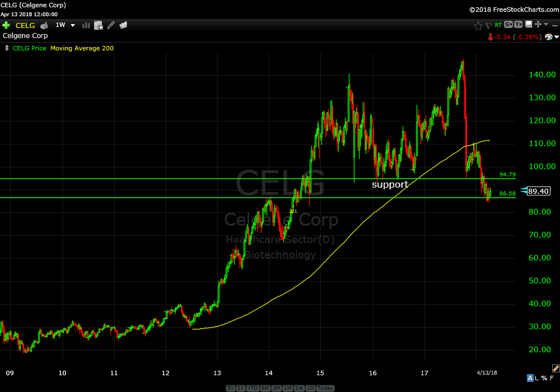Viewport: 560px width, 392px height.
Task: Open the S dropdown menu
Action: [x=508, y=25]
